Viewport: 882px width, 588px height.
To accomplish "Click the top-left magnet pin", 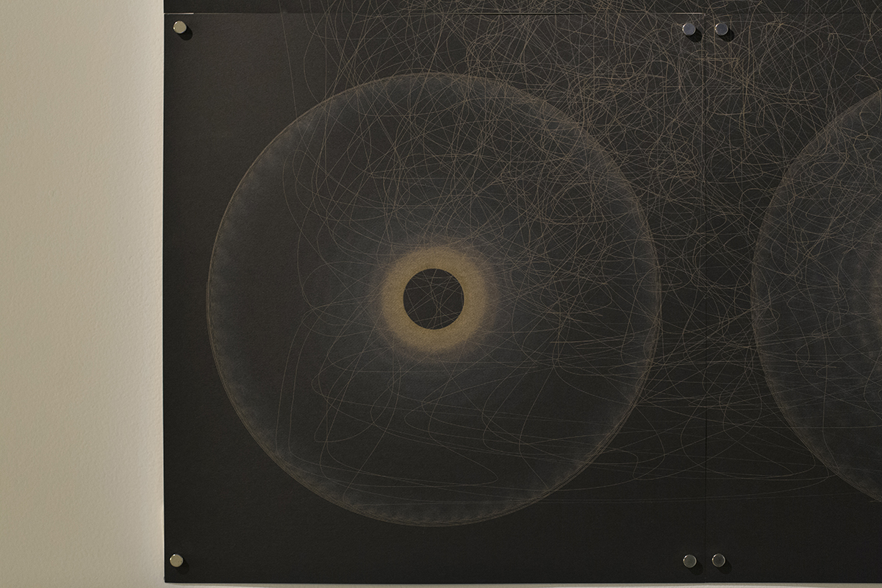I will (179, 28).
